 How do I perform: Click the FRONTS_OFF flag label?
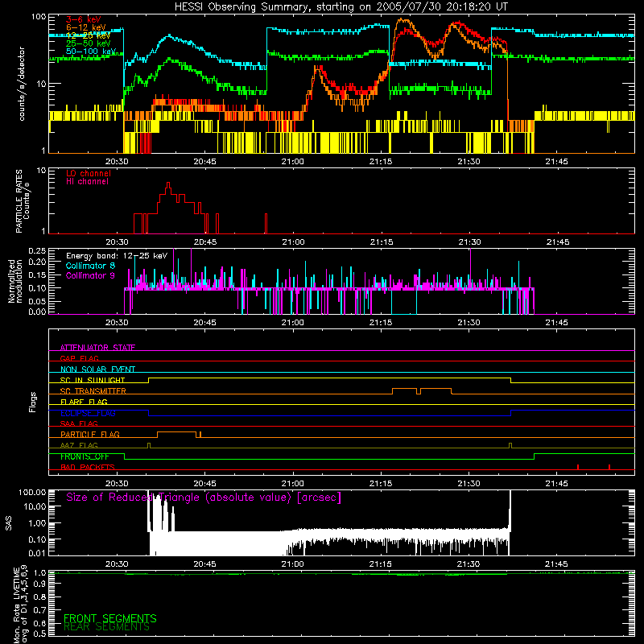[85, 456]
